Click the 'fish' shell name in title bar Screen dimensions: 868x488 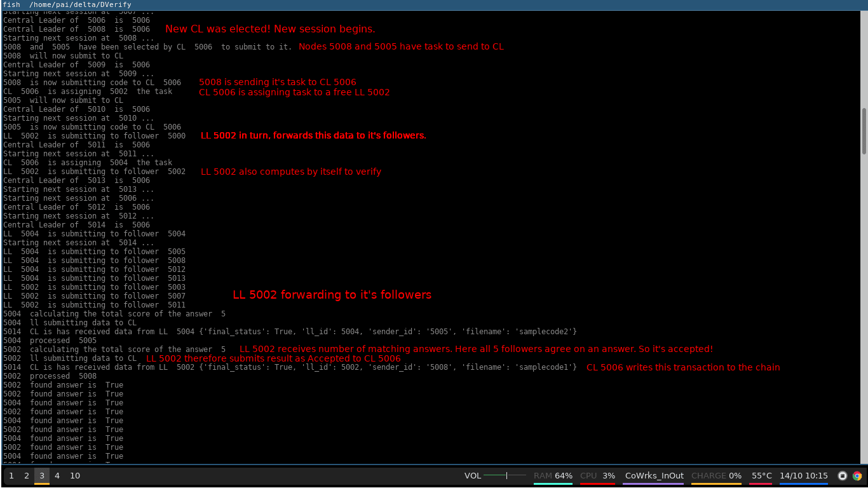coord(11,4)
